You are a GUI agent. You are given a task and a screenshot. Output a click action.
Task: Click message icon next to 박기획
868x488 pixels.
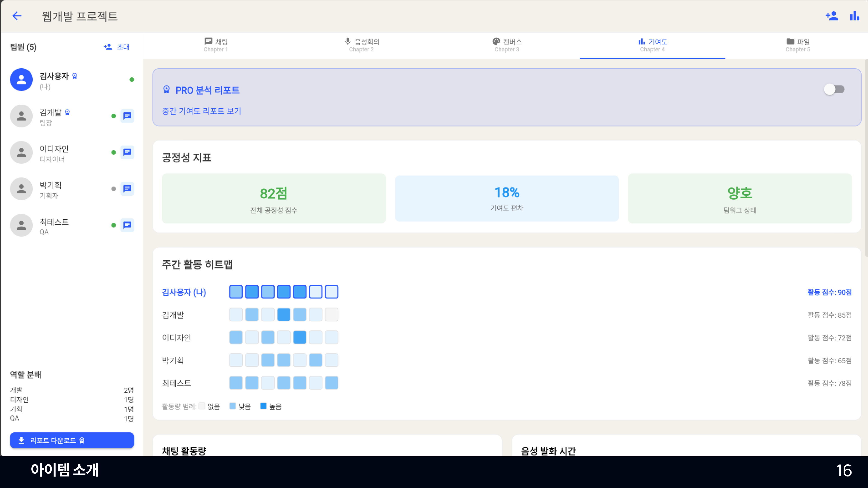[127, 189]
